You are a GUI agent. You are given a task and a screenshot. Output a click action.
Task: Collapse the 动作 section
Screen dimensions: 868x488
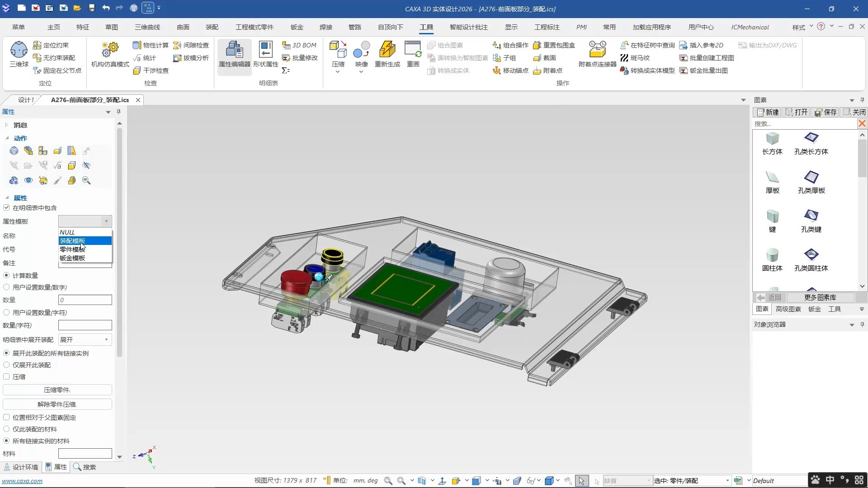coord(7,138)
